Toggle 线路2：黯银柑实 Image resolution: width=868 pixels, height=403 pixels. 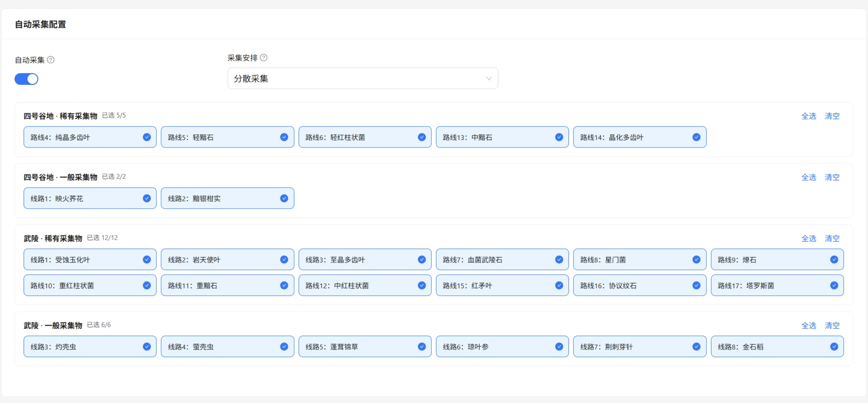pyautogui.click(x=227, y=198)
